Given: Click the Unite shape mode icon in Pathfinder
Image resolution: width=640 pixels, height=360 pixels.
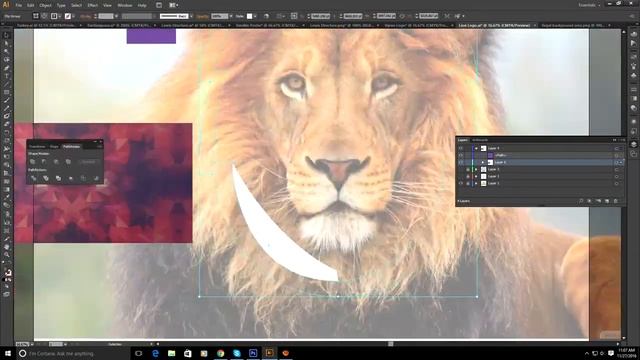Looking at the screenshot, I should 33,162.
